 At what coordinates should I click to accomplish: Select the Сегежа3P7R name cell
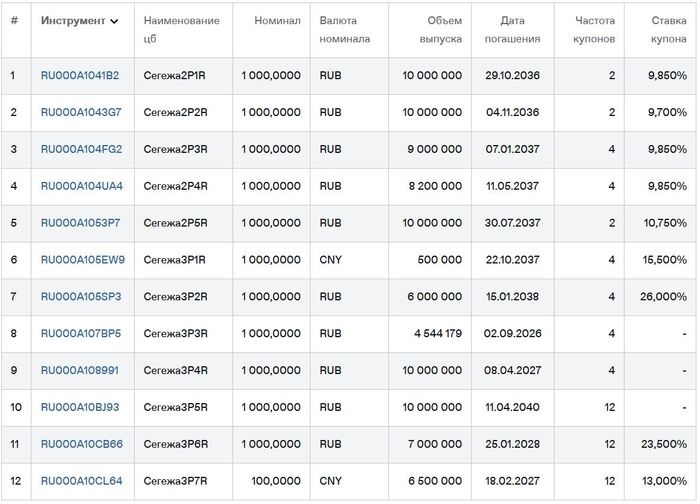pos(175,481)
